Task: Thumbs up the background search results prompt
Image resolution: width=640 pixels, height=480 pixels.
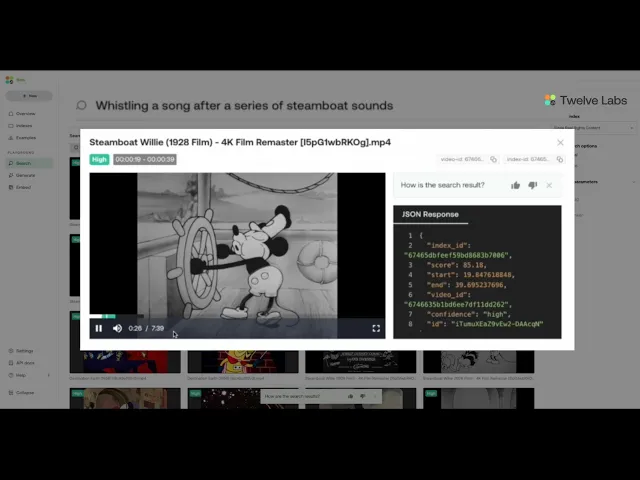Action: (350, 396)
